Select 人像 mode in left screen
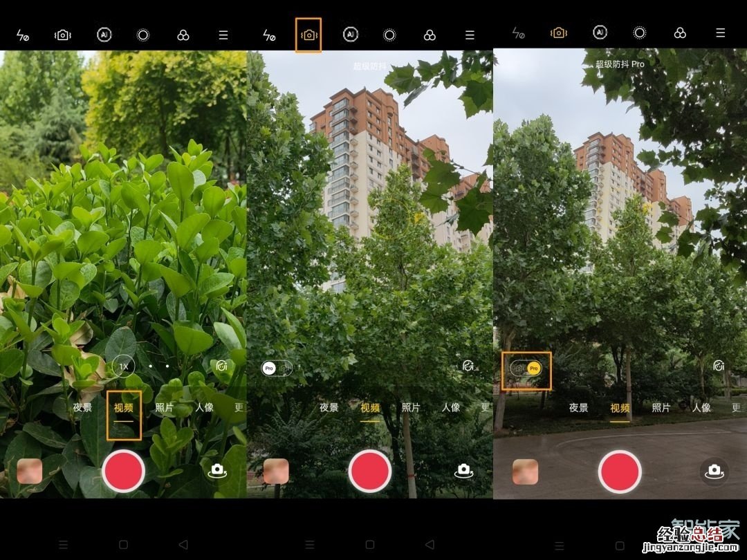The image size is (747, 560). pos(204,408)
